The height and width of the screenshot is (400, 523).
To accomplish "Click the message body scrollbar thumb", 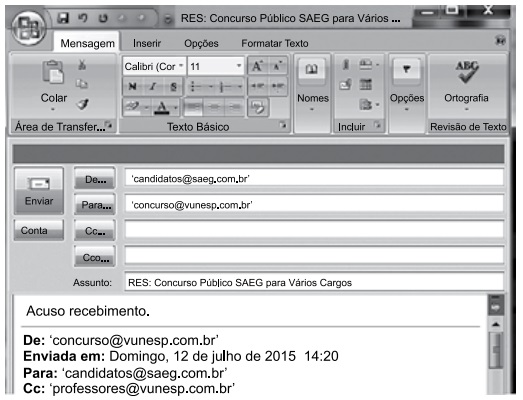I will pyautogui.click(x=496, y=350).
